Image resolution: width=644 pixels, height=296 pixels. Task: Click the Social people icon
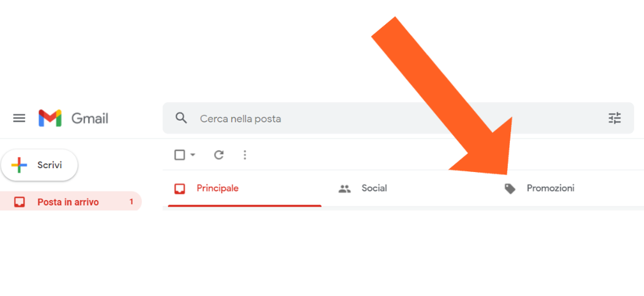point(344,189)
